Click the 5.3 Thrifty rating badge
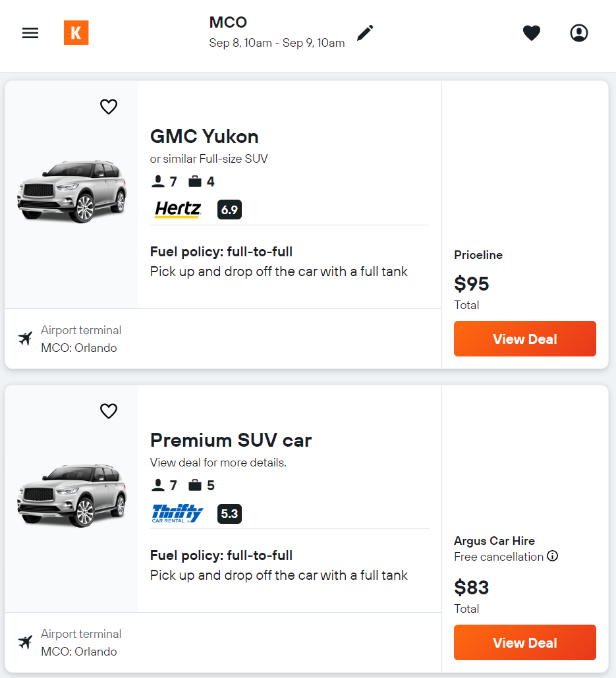The image size is (616, 678). click(229, 513)
